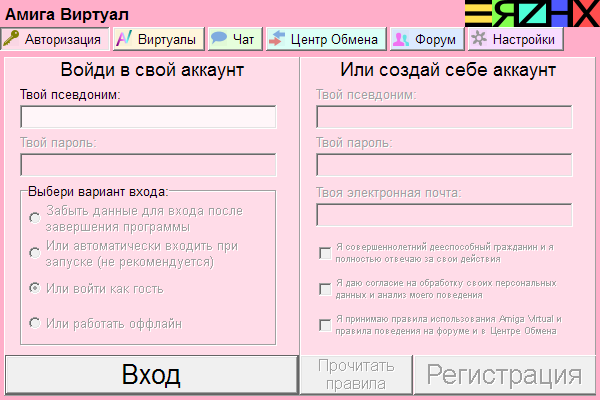The width and height of the screenshot is (600, 400).
Task: Focus the login Твой псевдоним field
Action: tap(148, 117)
